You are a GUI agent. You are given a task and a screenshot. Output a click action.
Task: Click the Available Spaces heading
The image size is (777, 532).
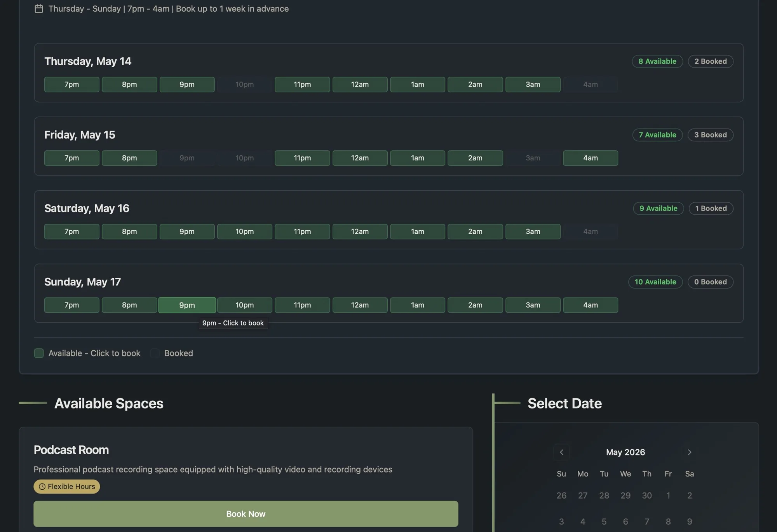tap(109, 403)
